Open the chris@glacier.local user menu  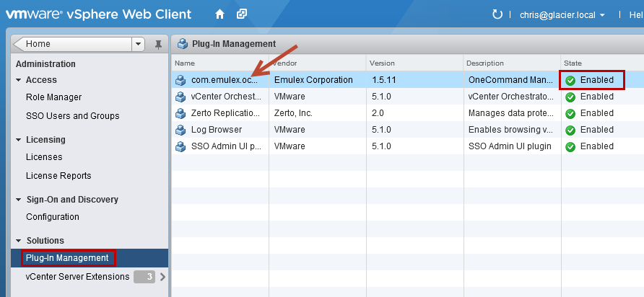(562, 14)
